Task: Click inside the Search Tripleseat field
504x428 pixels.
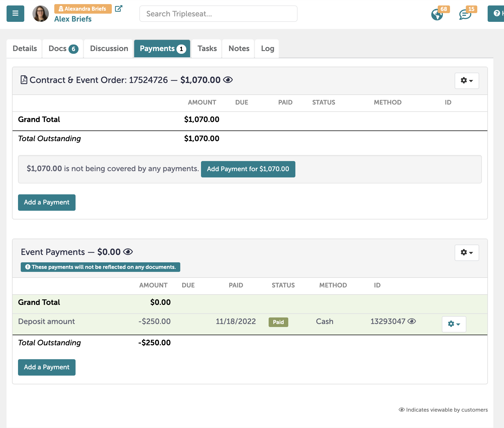Action: coord(218,13)
